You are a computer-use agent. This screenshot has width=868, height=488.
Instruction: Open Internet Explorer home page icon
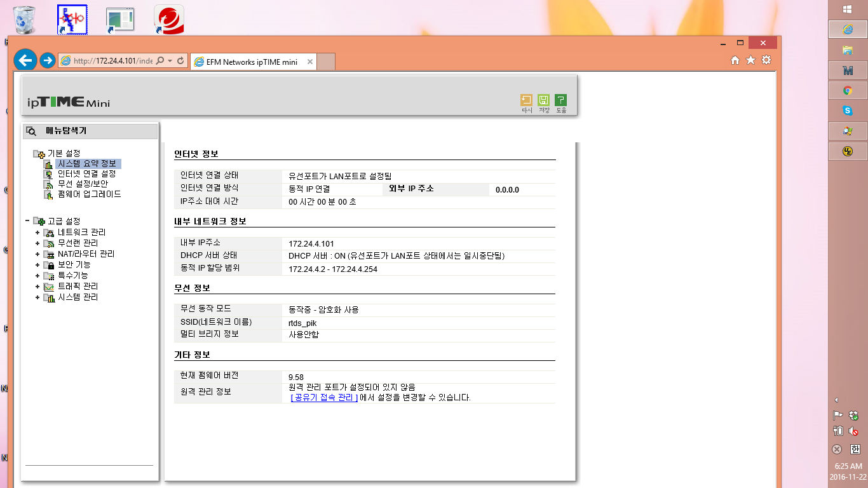click(x=735, y=60)
